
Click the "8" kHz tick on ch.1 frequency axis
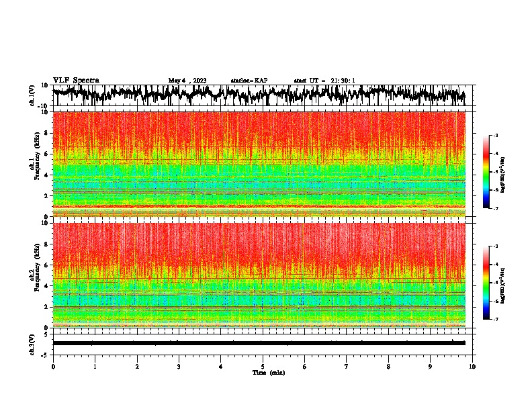[x=47, y=133]
